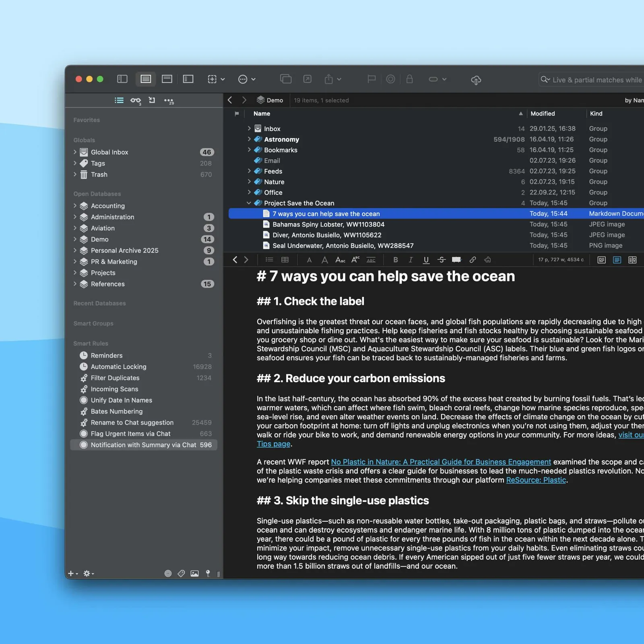Toggle the sidebar visibility icon in toolbar

[122, 79]
